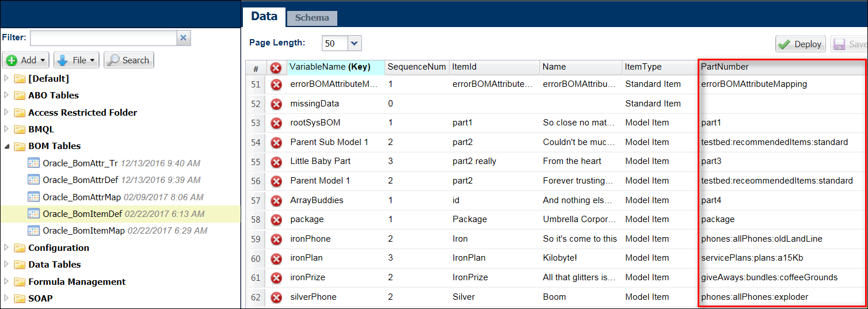Click the Oracle_BomItemMap table icon
Viewport: 868px width, 309px height.
tap(35, 231)
